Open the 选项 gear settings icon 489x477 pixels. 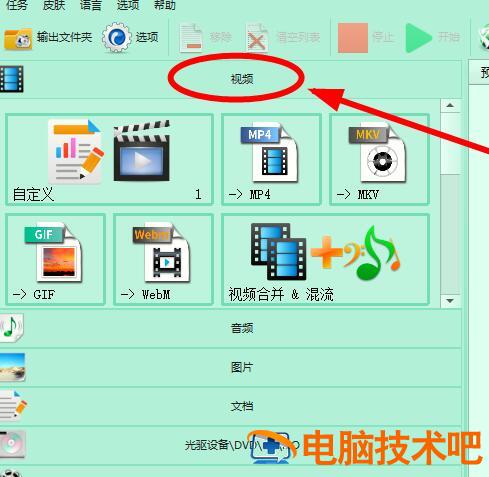tap(116, 37)
